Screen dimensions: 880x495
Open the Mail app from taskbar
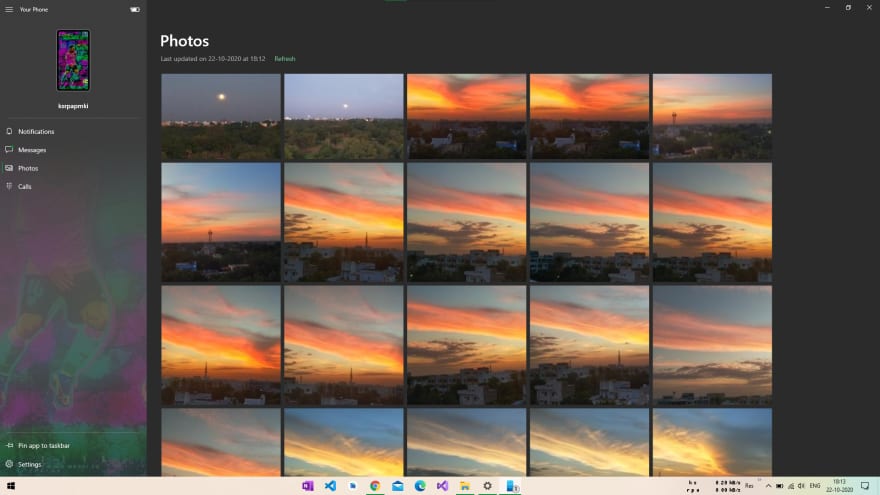(397, 486)
